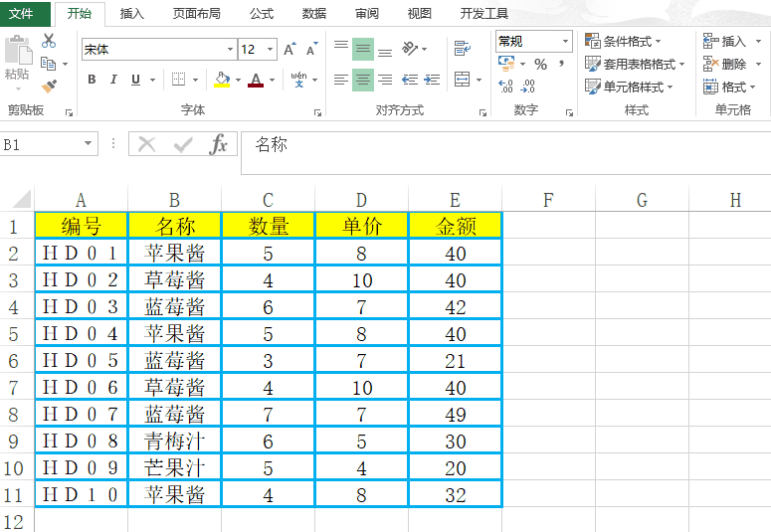This screenshot has height=532, width=771.
Task: Click decrease indent icon
Action: [410, 80]
